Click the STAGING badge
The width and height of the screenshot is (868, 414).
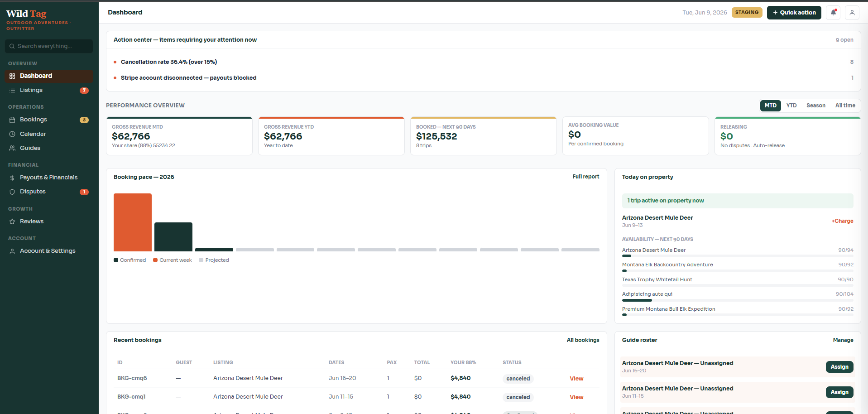coord(747,13)
